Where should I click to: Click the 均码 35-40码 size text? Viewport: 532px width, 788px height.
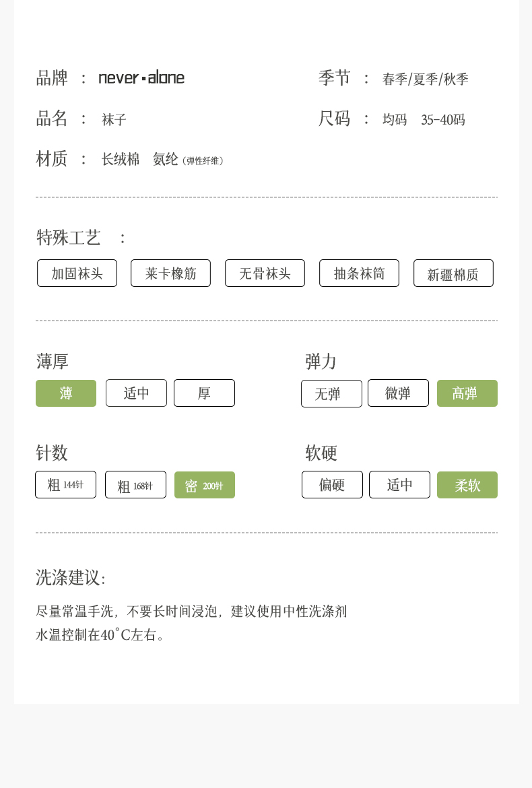(x=424, y=120)
